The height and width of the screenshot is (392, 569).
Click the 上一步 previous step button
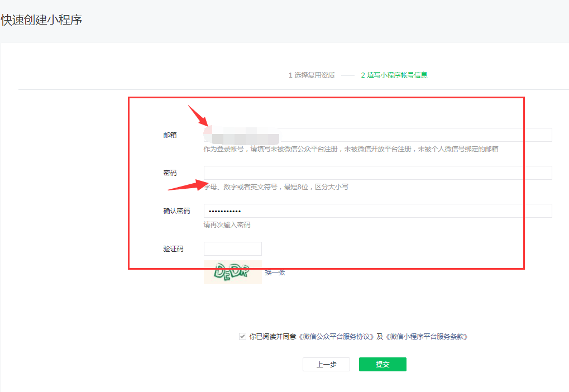coord(326,364)
